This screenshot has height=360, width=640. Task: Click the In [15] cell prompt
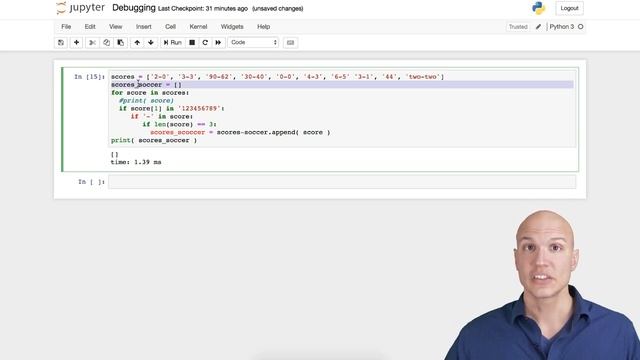coord(89,77)
